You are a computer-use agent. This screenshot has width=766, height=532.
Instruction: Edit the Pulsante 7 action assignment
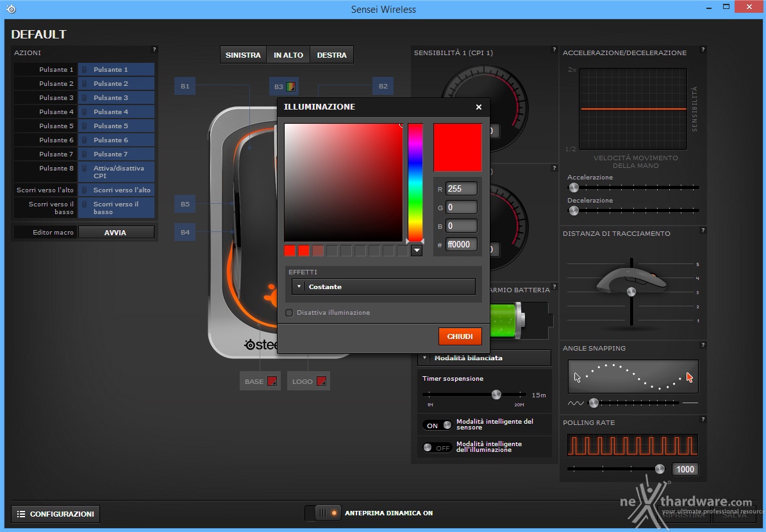[x=116, y=154]
